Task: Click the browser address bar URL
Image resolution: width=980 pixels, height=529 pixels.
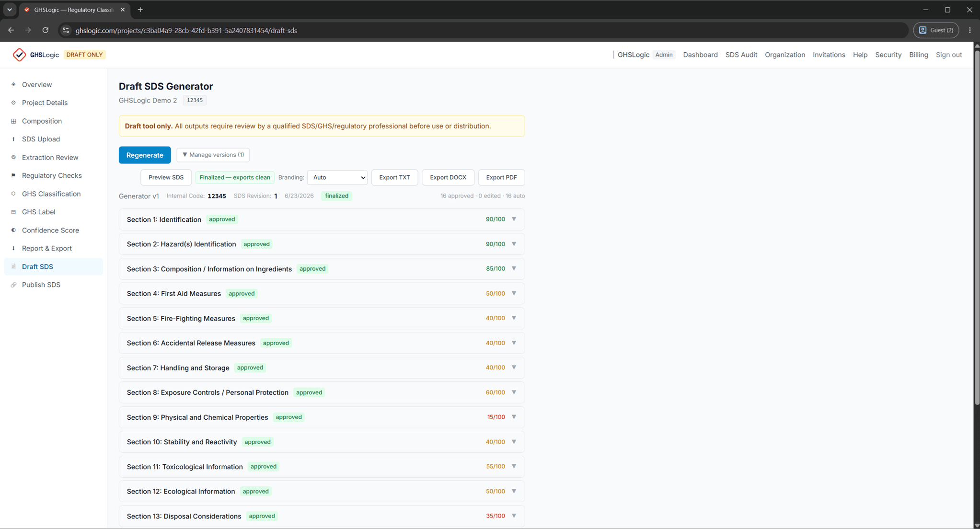Action: [186, 30]
